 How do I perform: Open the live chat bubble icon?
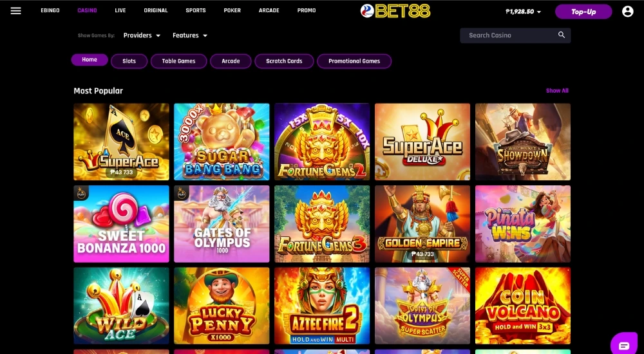(623, 344)
